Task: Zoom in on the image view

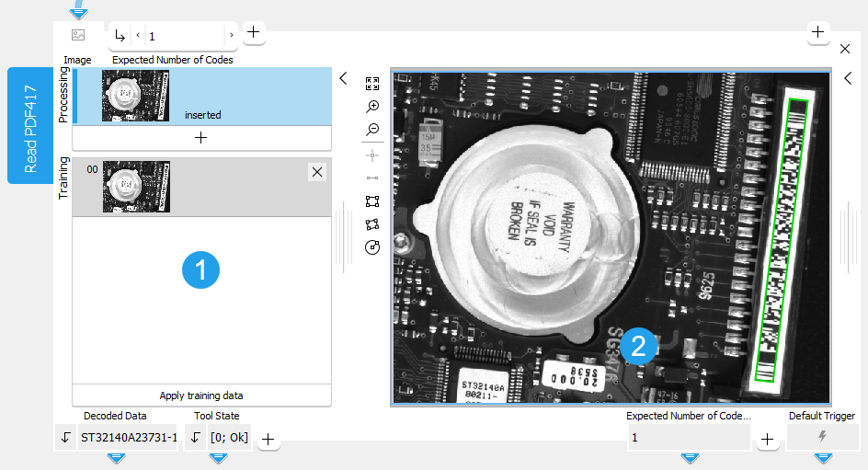Action: pos(372,107)
